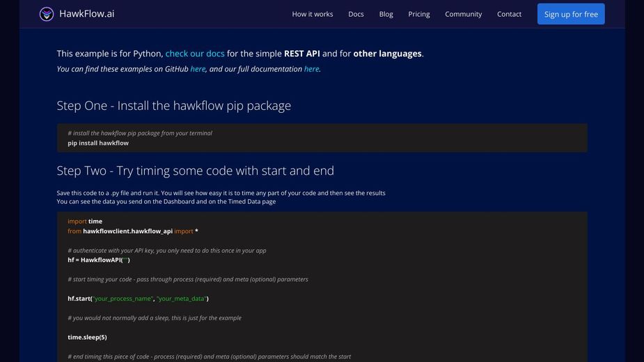
Task: Go to Docs in the navigation bar
Action: pos(356,14)
